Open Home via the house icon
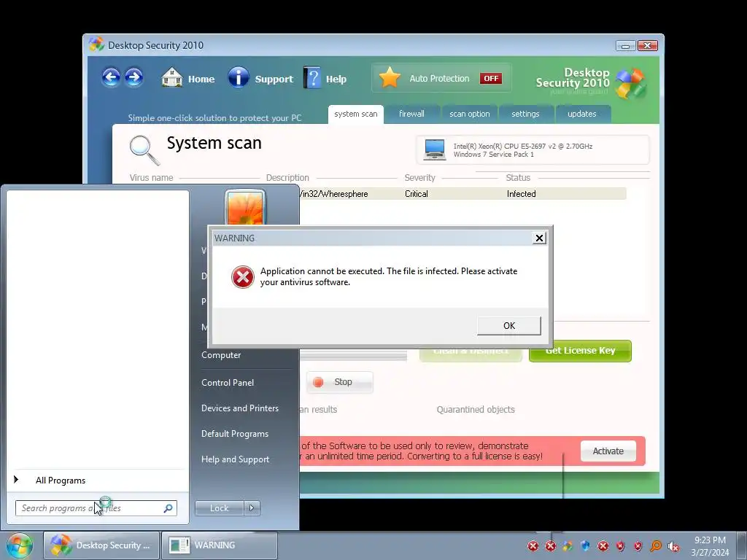 click(x=171, y=77)
